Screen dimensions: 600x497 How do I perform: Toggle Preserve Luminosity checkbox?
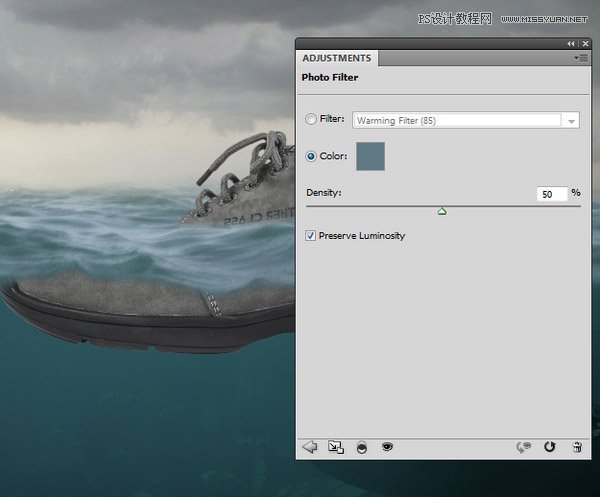click(311, 236)
